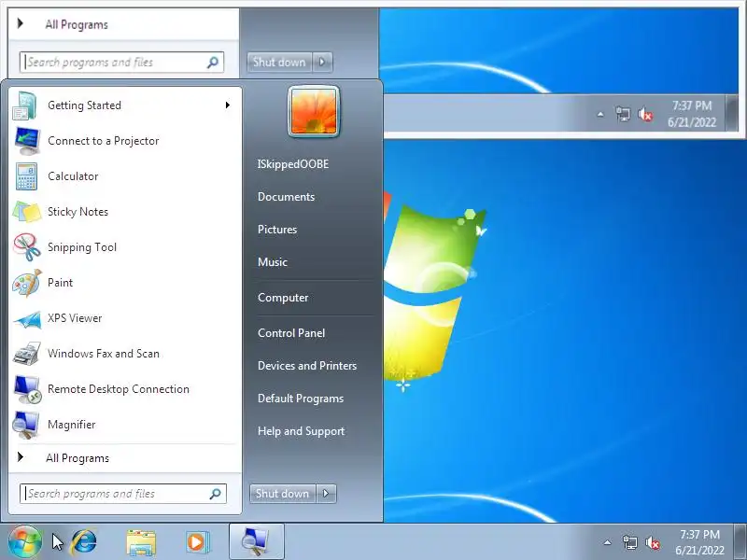Open Getting Started from the Start menu
The height and width of the screenshot is (560, 747).
[125, 105]
